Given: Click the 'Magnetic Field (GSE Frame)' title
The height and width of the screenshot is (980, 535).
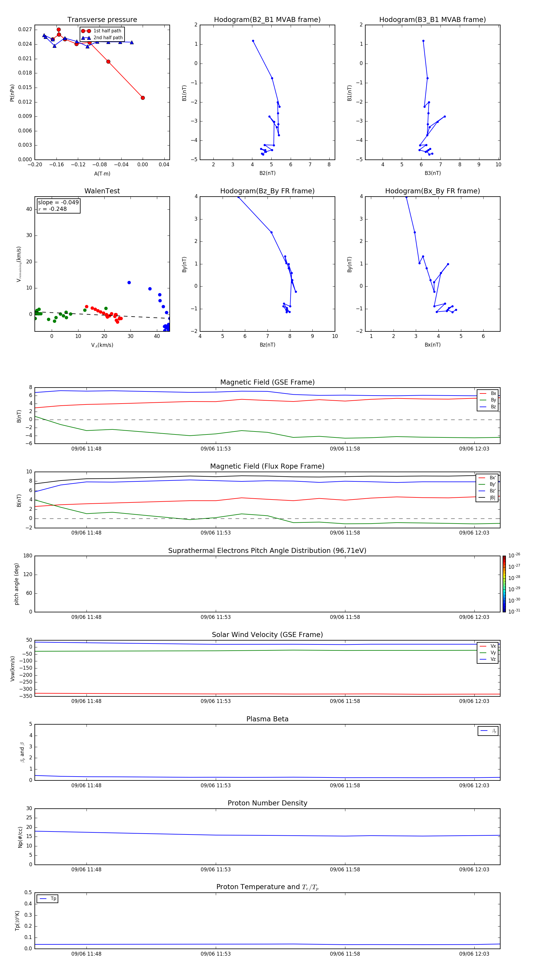Looking at the screenshot, I should (x=267, y=382).
